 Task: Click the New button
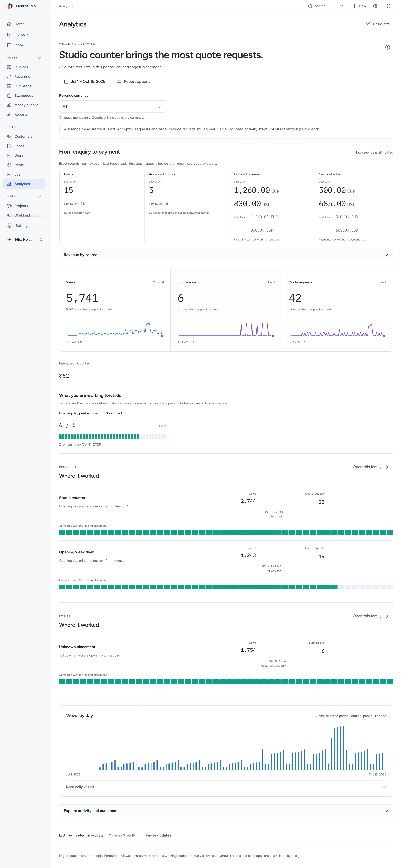pyautogui.click(x=359, y=6)
